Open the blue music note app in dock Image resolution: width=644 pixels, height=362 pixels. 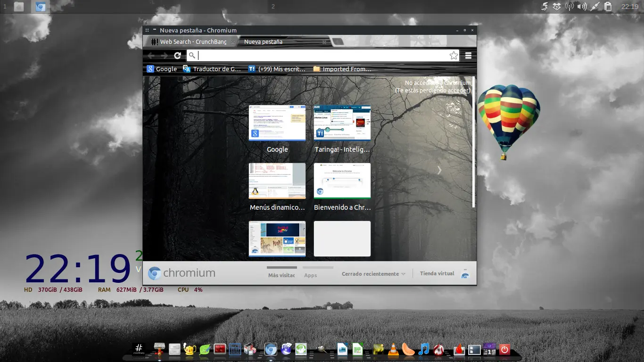(424, 349)
